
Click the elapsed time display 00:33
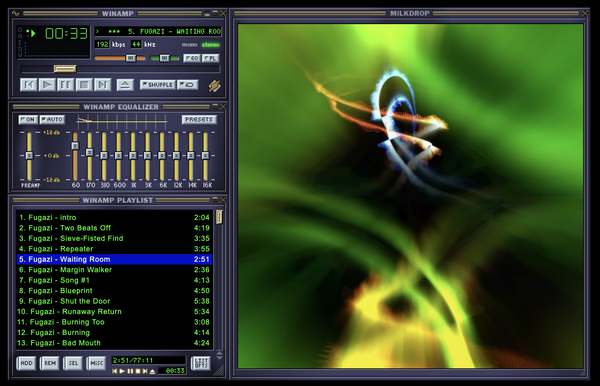pos(67,34)
